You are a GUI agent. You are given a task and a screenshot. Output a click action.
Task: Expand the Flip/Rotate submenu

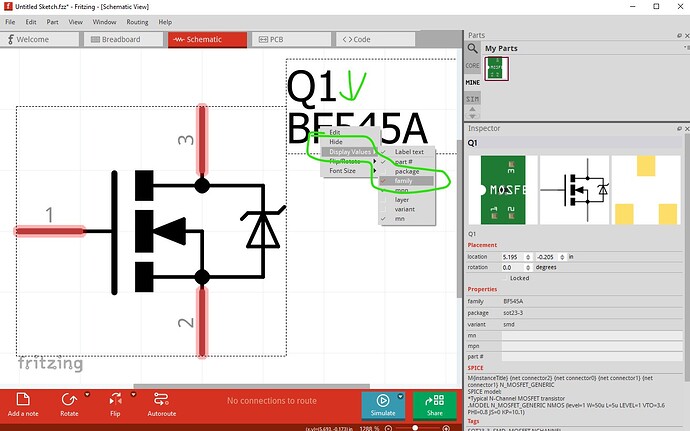coord(350,161)
